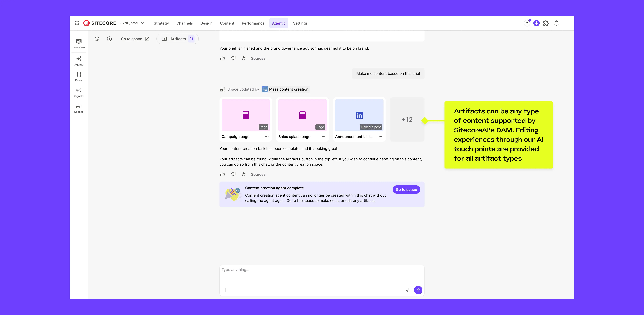Open the Campaign page options menu

point(267,136)
